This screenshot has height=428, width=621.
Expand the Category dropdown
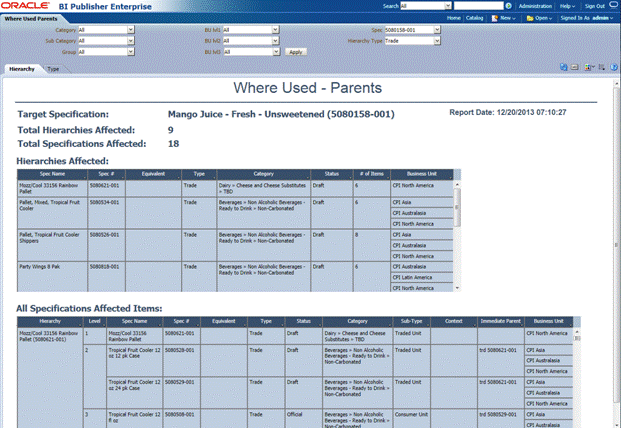click(x=131, y=30)
